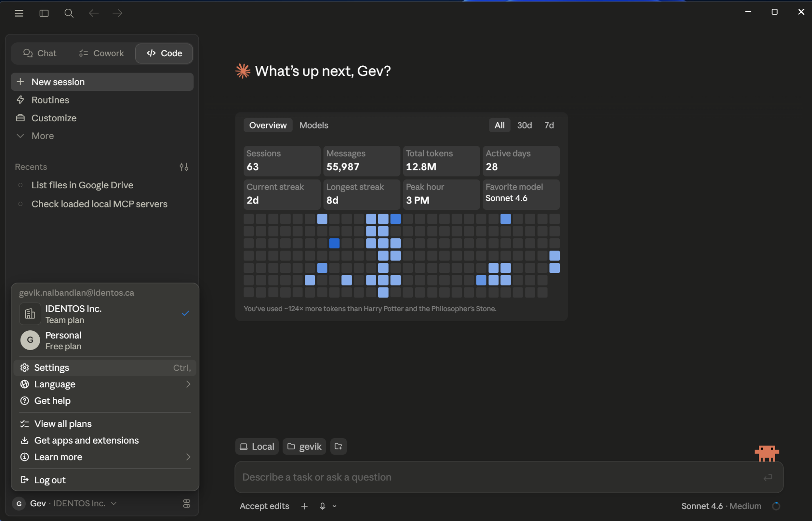812x521 pixels.
Task: Click the Settings gear icon
Action: coord(25,368)
